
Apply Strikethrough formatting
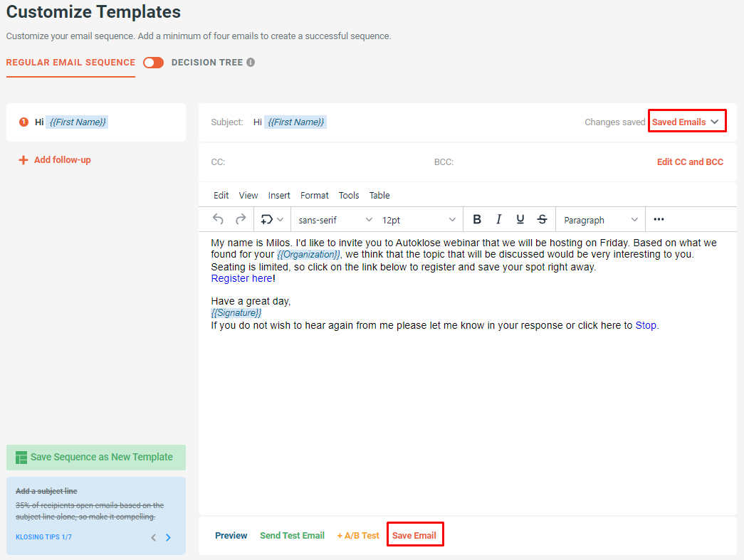click(x=542, y=219)
